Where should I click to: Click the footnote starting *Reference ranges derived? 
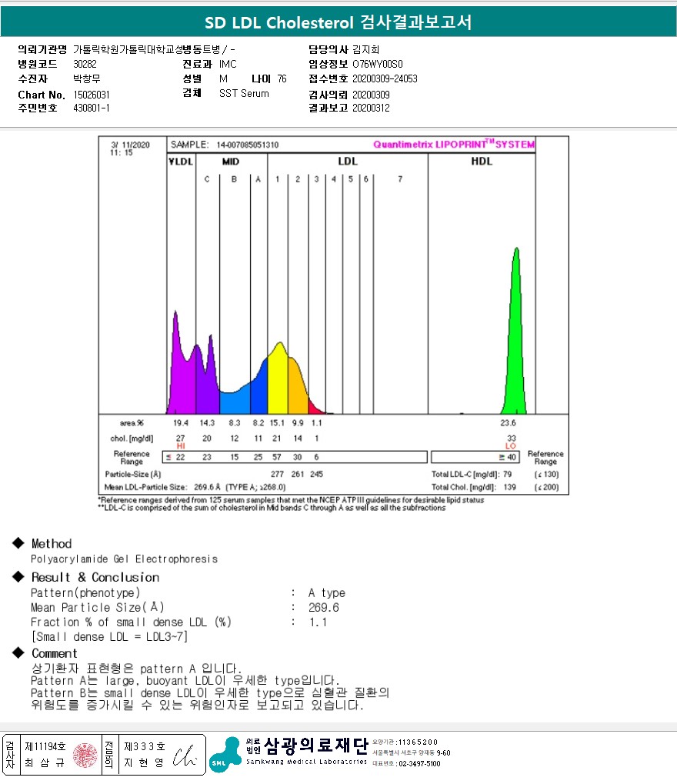291,500
